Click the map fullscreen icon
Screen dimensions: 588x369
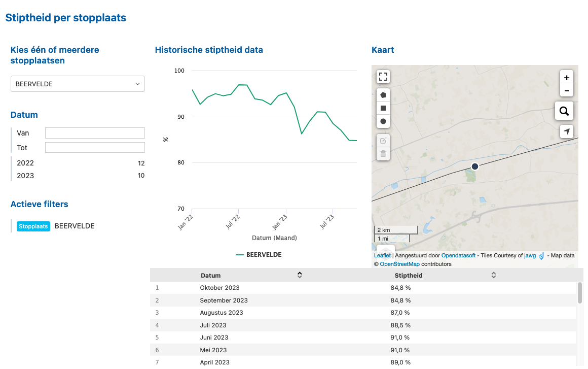coord(383,77)
